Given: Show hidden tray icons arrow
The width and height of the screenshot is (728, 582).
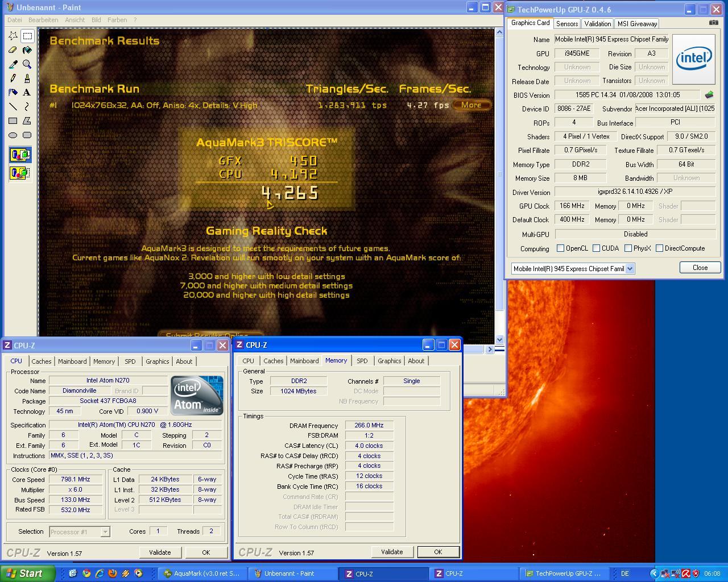Looking at the screenshot, I should point(654,573).
